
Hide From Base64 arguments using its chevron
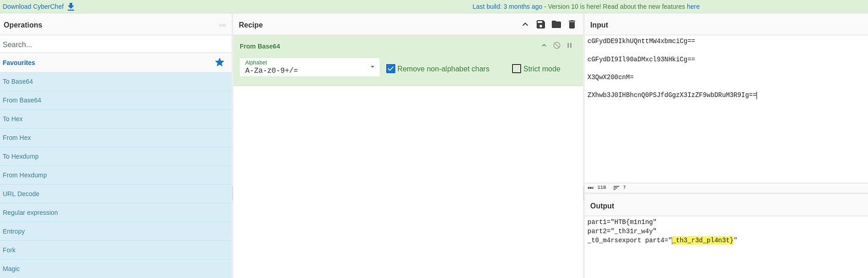(x=544, y=45)
